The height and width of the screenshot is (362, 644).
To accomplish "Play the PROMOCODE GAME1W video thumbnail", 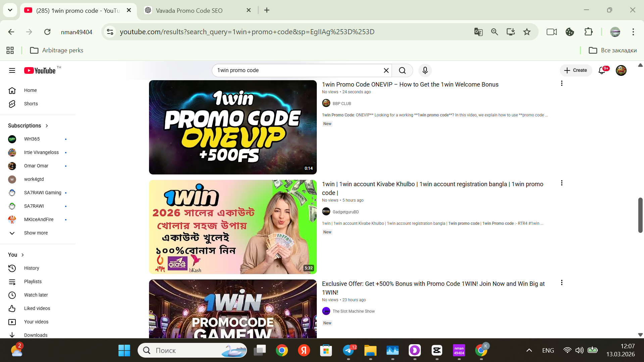I will pyautogui.click(x=233, y=309).
